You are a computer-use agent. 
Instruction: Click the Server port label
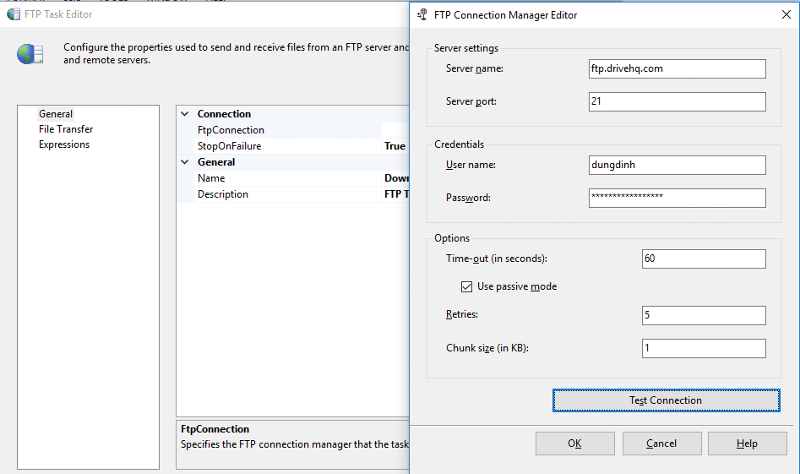pos(471,102)
